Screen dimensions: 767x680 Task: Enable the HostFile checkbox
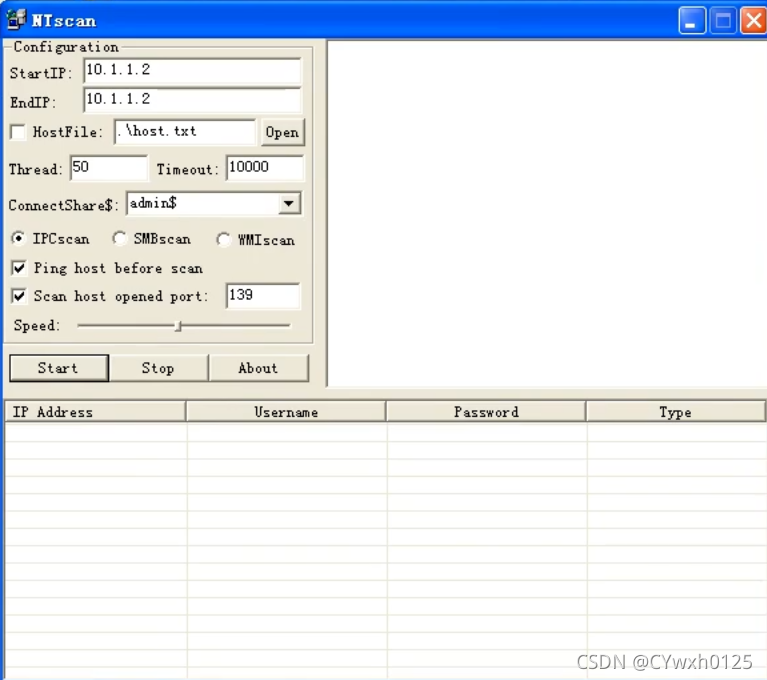click(x=18, y=132)
